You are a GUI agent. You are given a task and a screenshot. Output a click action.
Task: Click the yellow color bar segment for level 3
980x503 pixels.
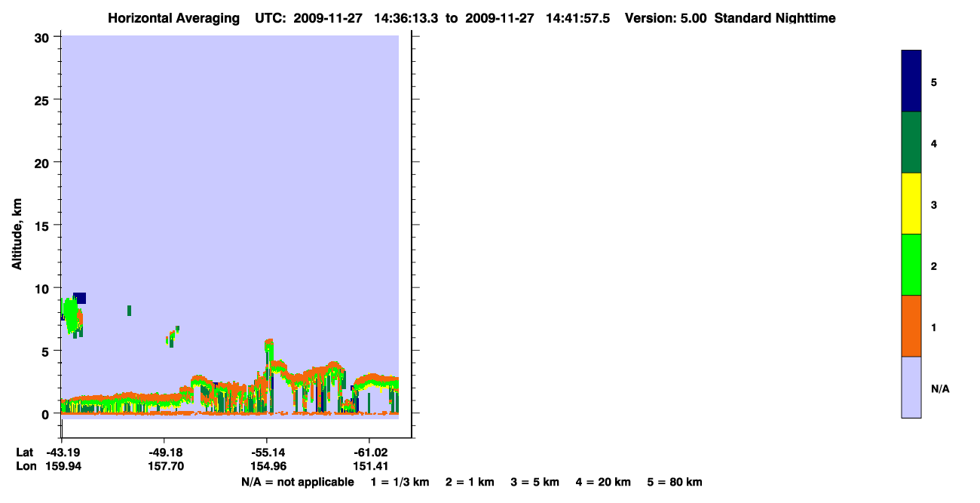pos(911,204)
